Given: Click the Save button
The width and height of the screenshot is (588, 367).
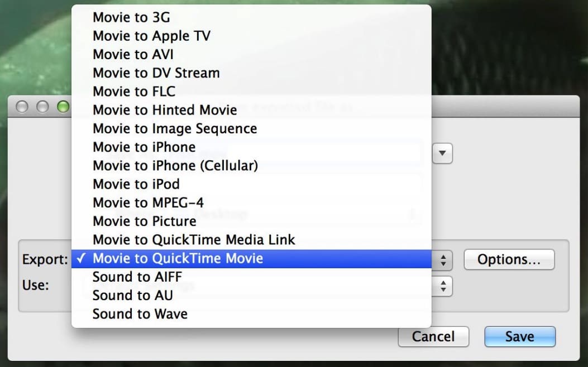Looking at the screenshot, I should point(519,336).
